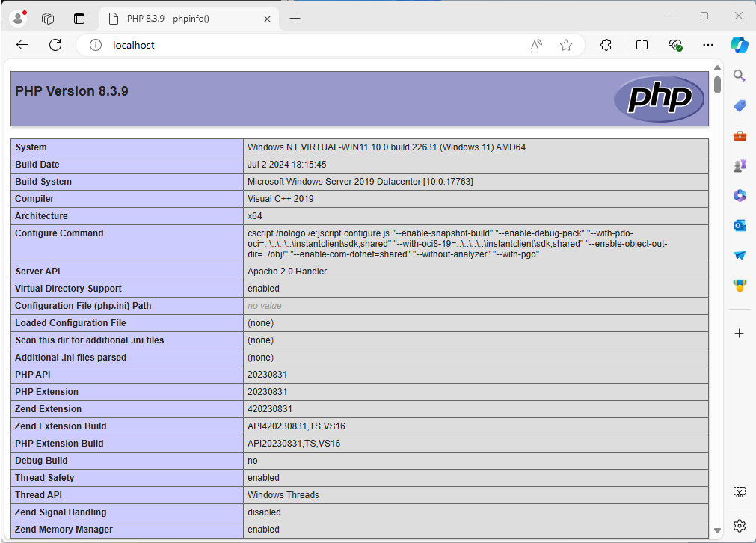756x543 pixels.
Task: Open the sidebar Tools briefcase icon
Action: [x=740, y=136]
